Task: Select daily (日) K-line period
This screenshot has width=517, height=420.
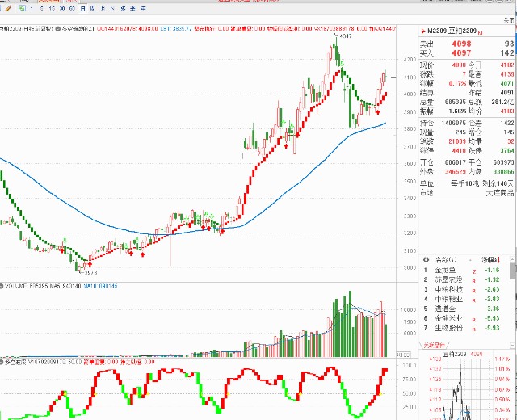Action: point(82,9)
